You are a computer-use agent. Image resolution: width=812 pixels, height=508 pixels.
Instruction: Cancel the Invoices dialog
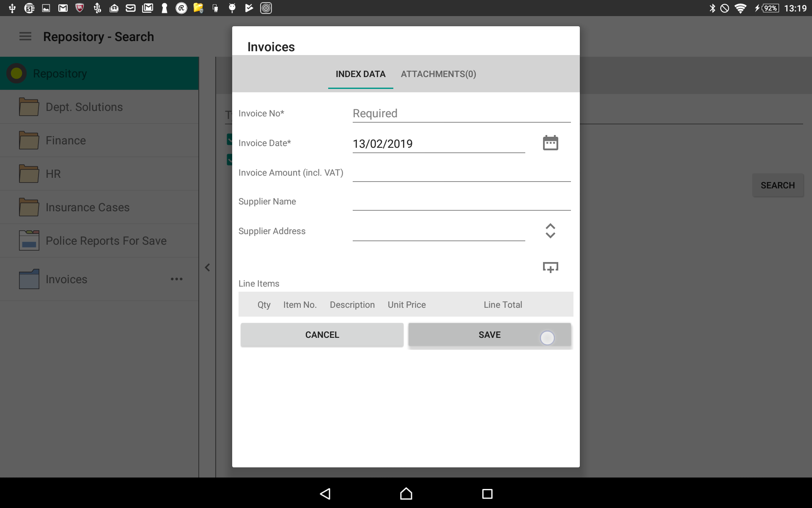pyautogui.click(x=321, y=334)
